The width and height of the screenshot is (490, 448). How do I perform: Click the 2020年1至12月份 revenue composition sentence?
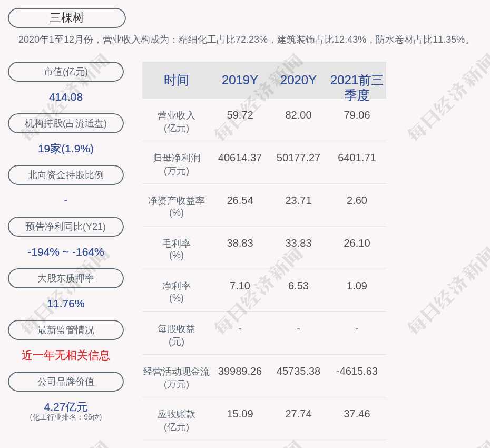(244, 40)
